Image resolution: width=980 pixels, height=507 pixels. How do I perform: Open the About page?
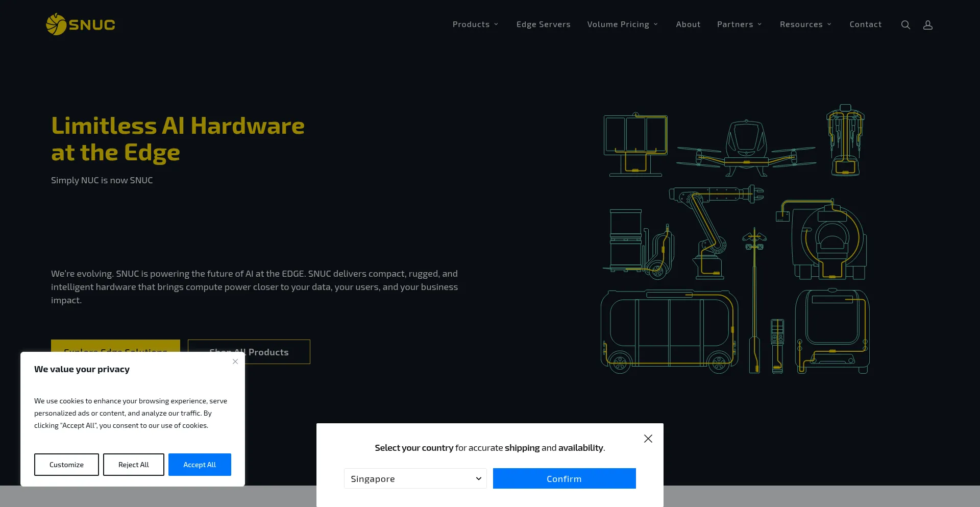pos(688,25)
